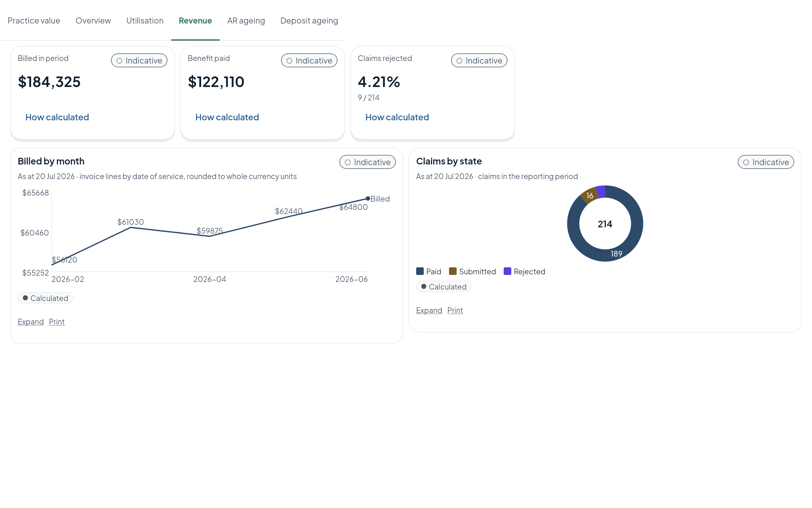
Task: Click the 9 / 214 rejected count
Action: pos(369,97)
